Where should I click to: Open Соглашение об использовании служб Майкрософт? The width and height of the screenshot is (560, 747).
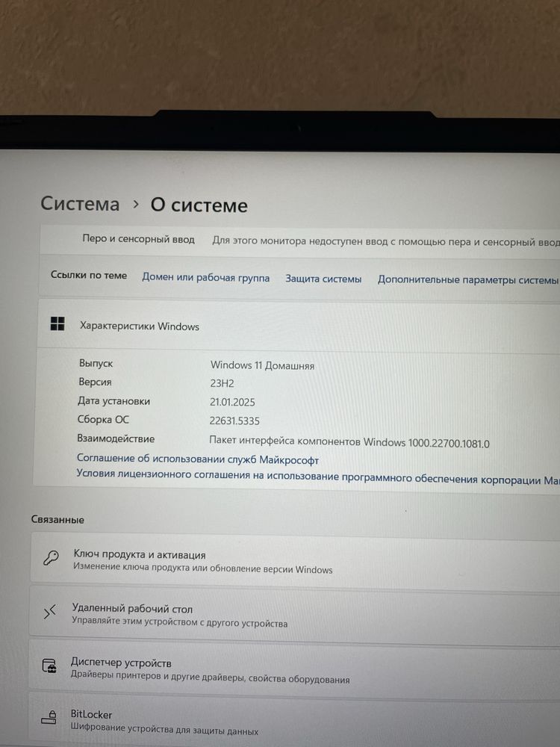coord(198,459)
